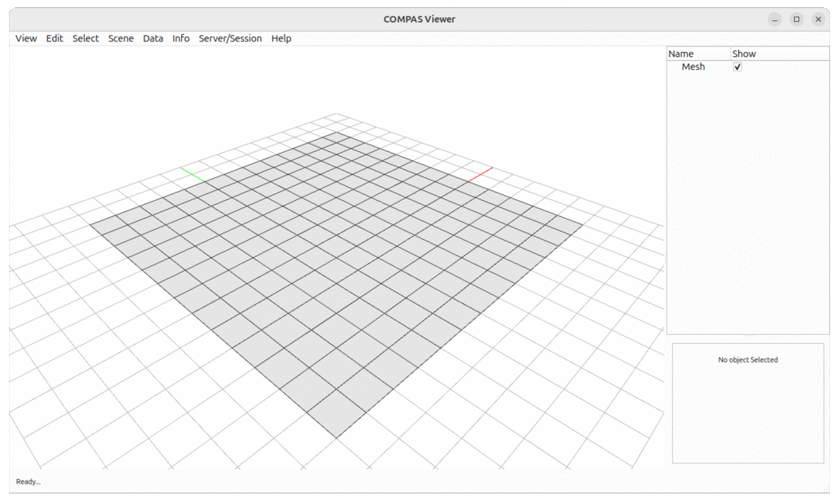Uncheck the Show checkbox for Mesh

point(737,67)
